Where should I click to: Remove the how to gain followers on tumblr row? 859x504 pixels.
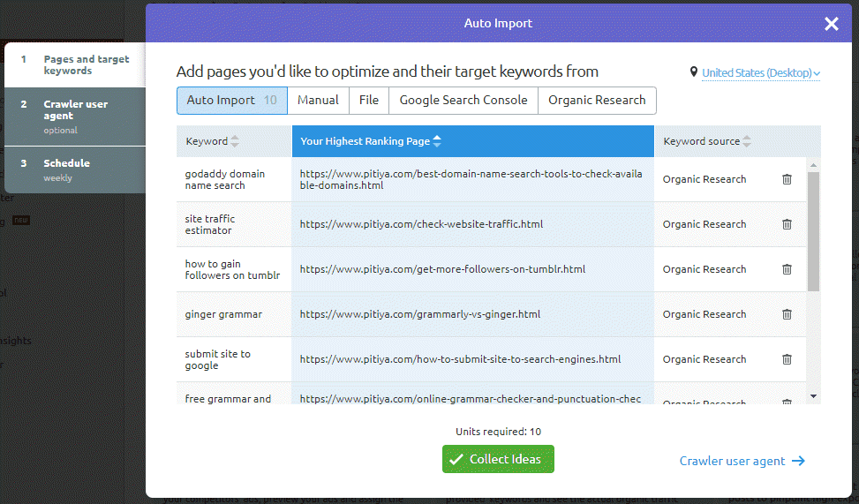click(787, 269)
